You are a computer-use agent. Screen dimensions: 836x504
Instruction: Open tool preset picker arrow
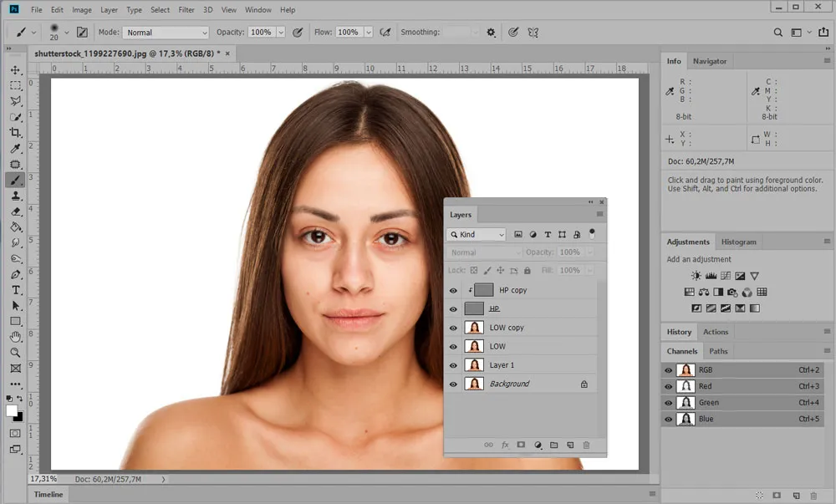(33, 33)
